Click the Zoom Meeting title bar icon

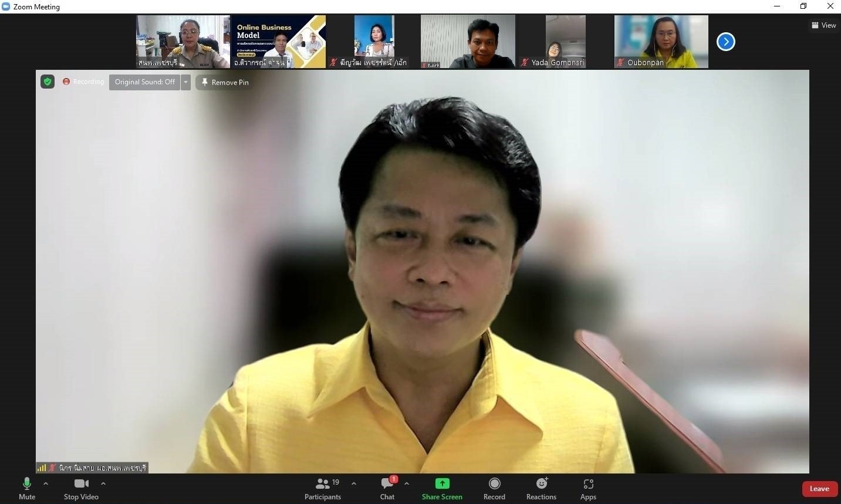(6, 6)
